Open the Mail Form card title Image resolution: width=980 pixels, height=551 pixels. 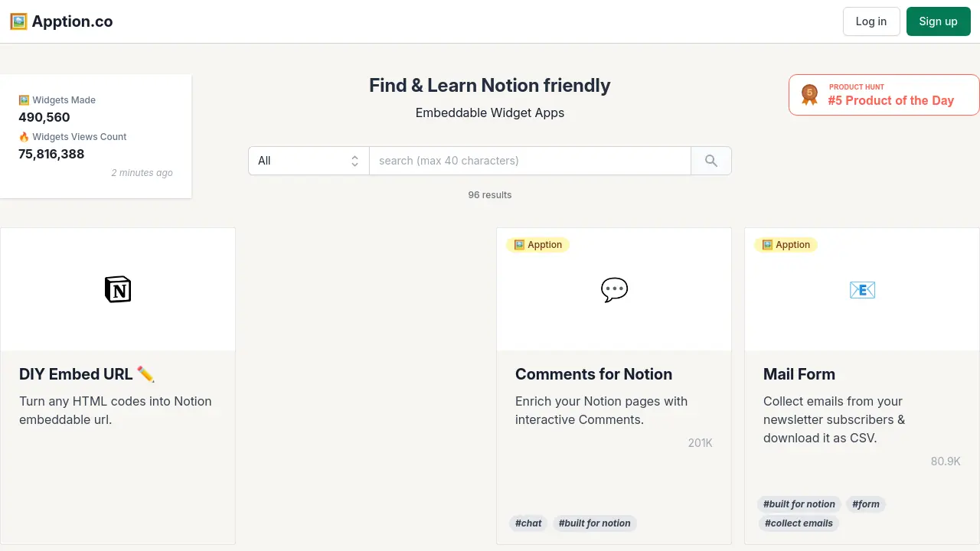click(x=799, y=374)
